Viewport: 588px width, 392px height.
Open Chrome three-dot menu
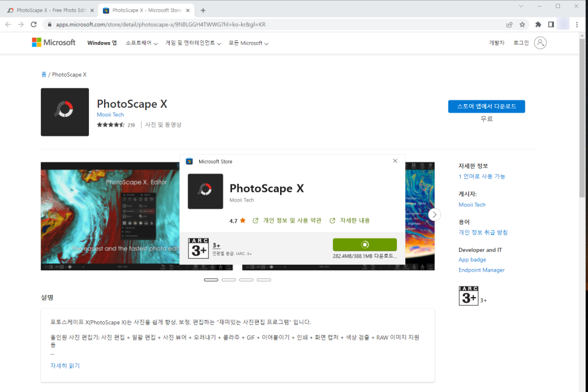[577, 24]
